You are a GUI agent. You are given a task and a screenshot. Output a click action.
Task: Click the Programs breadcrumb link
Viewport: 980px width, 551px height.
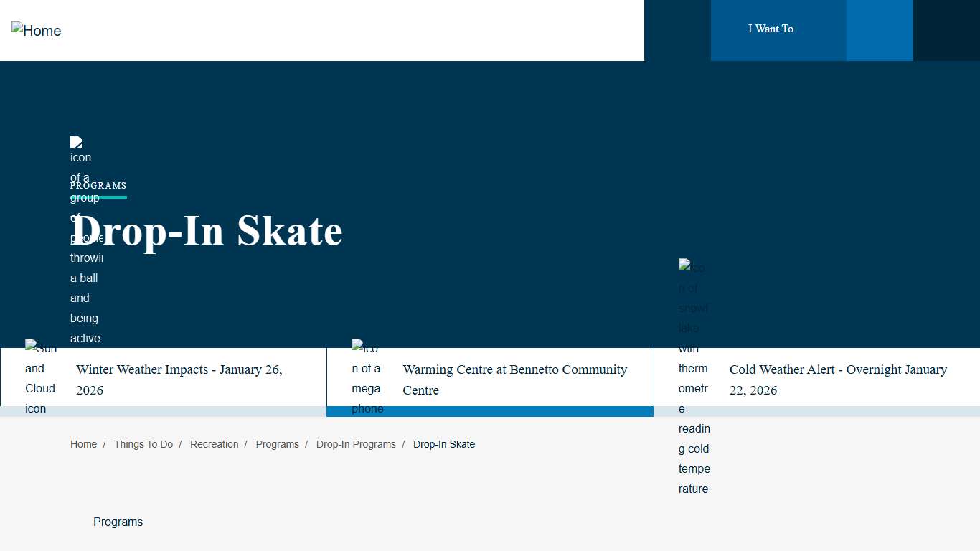pyautogui.click(x=277, y=444)
